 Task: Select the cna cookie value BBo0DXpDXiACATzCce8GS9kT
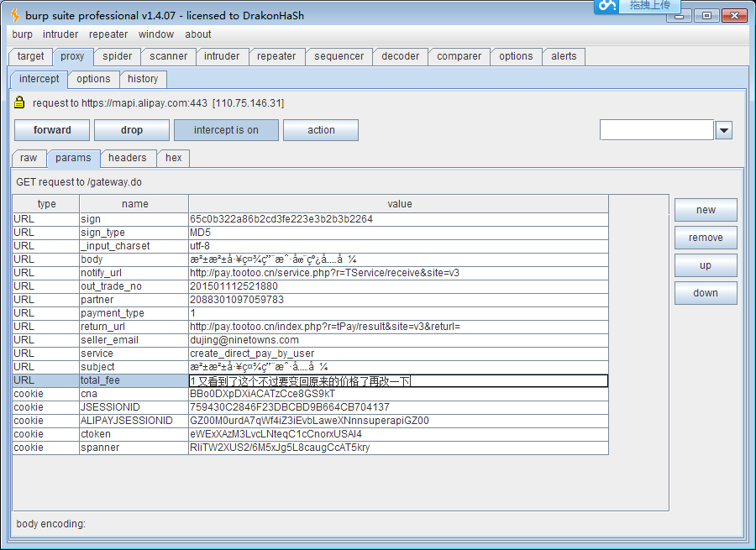pos(398,395)
